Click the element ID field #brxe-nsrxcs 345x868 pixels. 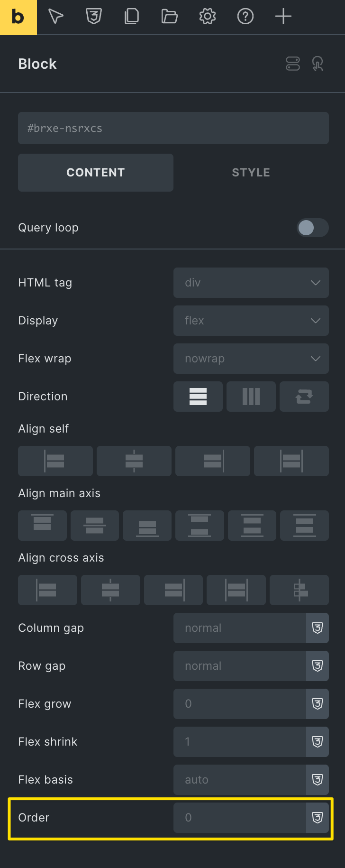(173, 128)
